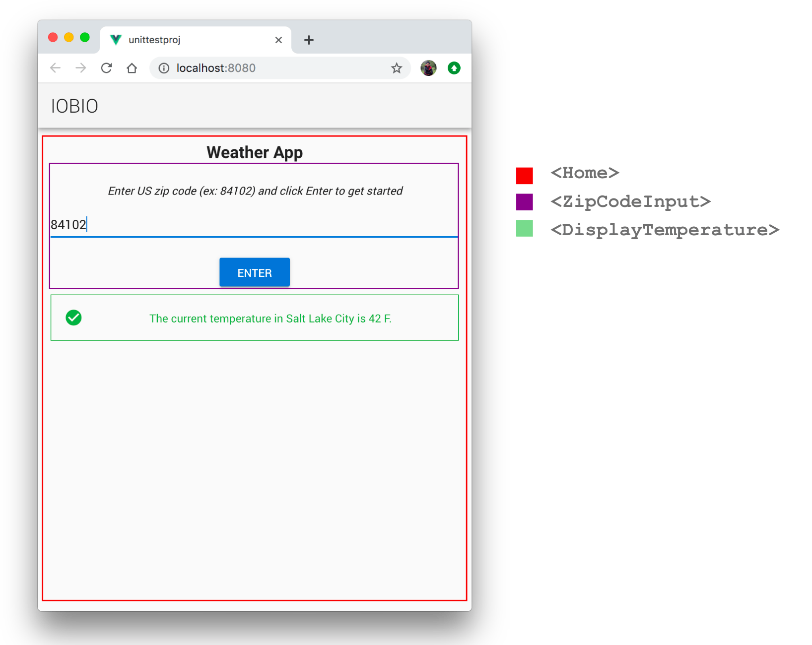
Task: Click the forward navigation arrow
Action: 81,68
